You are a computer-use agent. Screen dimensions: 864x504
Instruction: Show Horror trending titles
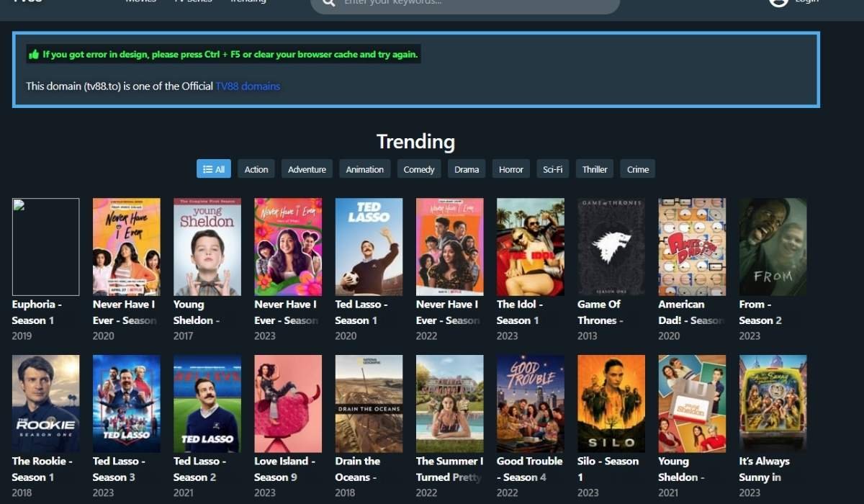pyautogui.click(x=511, y=169)
